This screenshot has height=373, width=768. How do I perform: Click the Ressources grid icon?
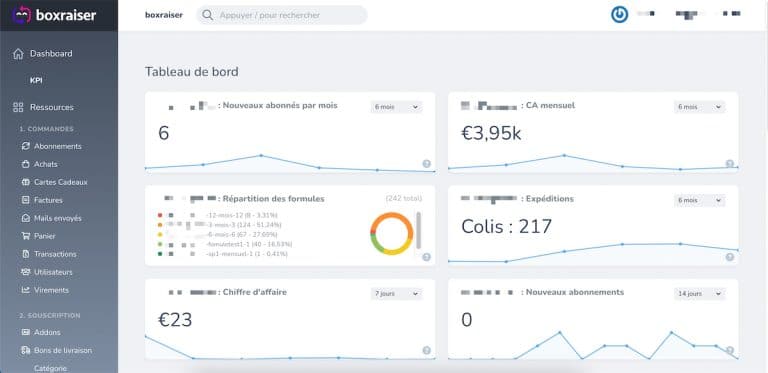[18, 107]
